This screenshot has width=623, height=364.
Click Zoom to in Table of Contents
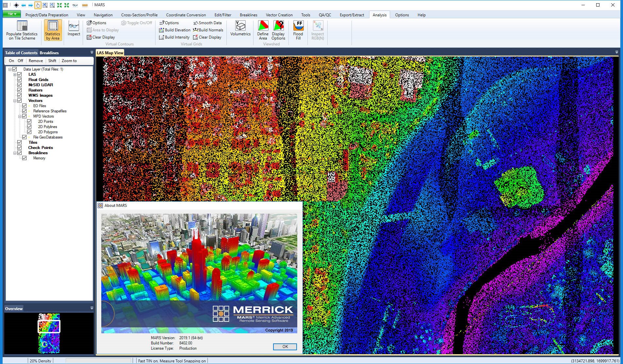(69, 61)
